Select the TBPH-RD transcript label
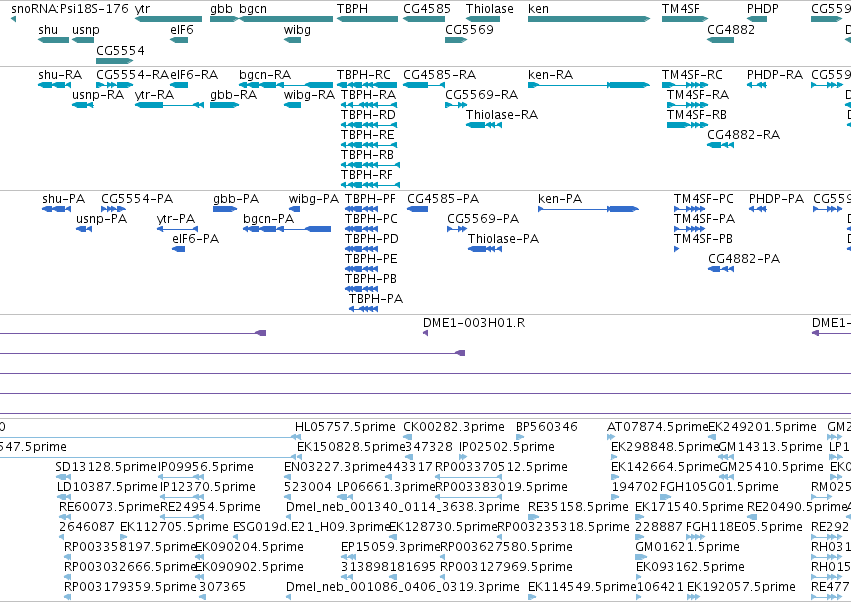851x602 pixels. [x=368, y=115]
